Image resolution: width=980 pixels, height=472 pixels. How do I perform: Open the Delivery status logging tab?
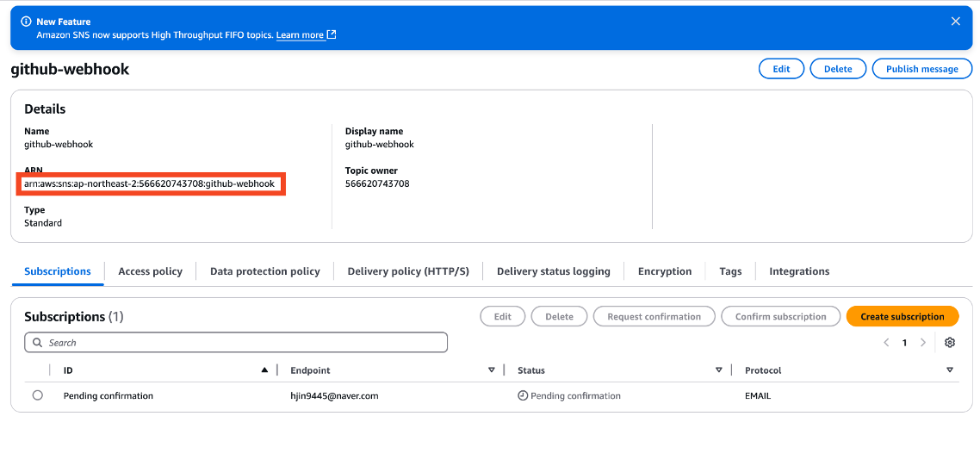click(x=553, y=271)
